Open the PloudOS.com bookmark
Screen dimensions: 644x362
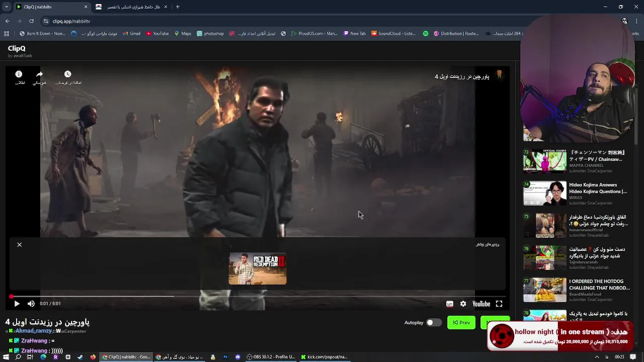(314, 34)
